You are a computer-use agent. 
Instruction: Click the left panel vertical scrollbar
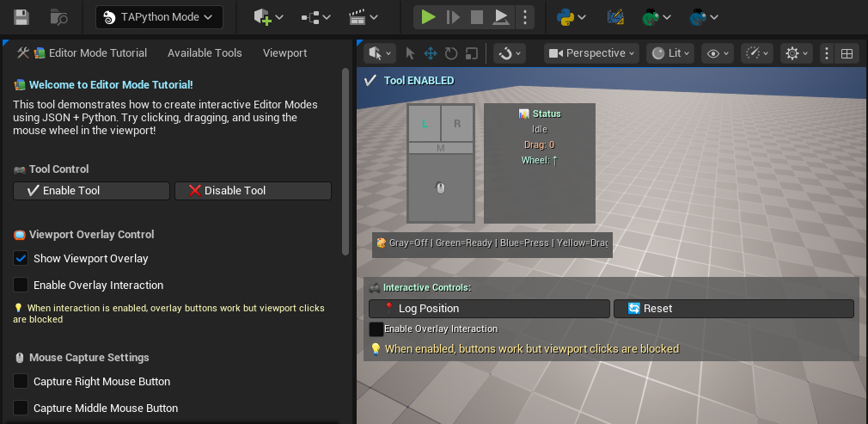(345, 161)
